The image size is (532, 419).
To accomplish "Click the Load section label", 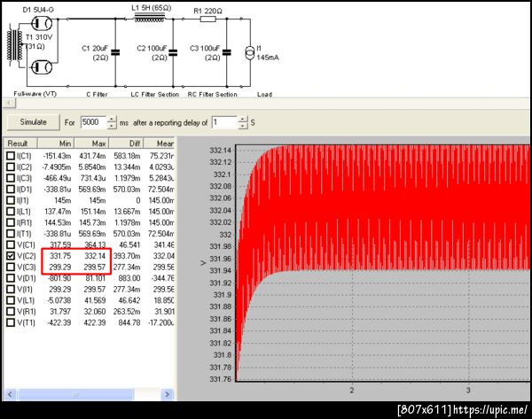I will coord(264,94).
